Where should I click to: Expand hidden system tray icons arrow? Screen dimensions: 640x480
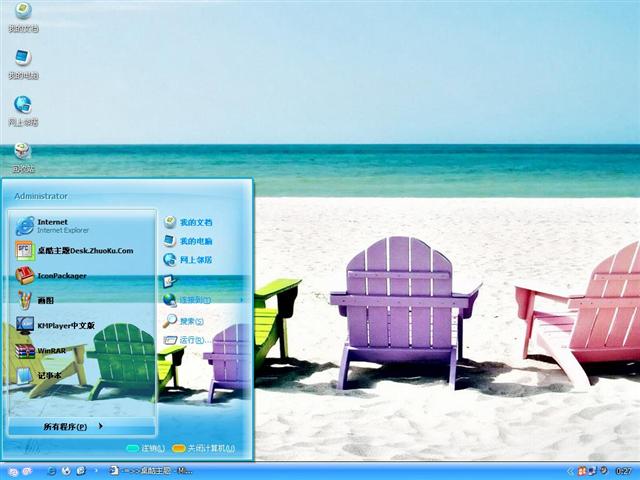[570, 471]
